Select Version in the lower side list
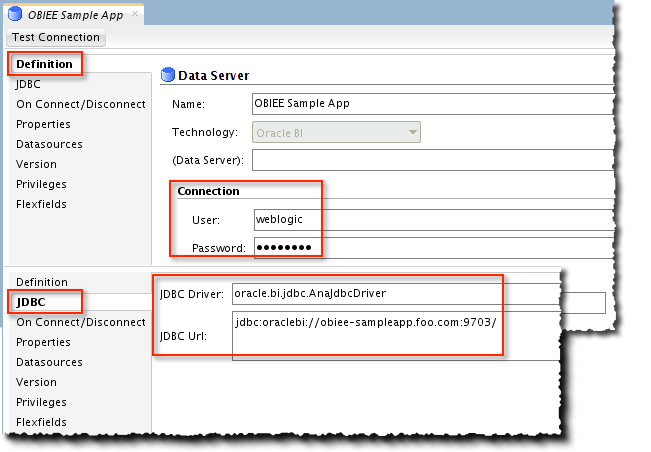Screen dimensions: 651x452 click(36, 382)
